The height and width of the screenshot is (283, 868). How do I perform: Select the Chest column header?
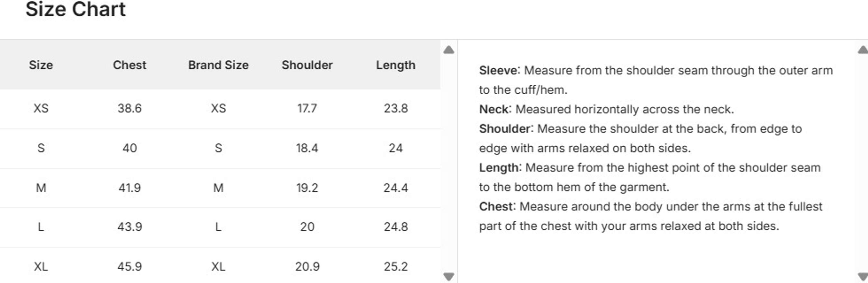click(129, 65)
